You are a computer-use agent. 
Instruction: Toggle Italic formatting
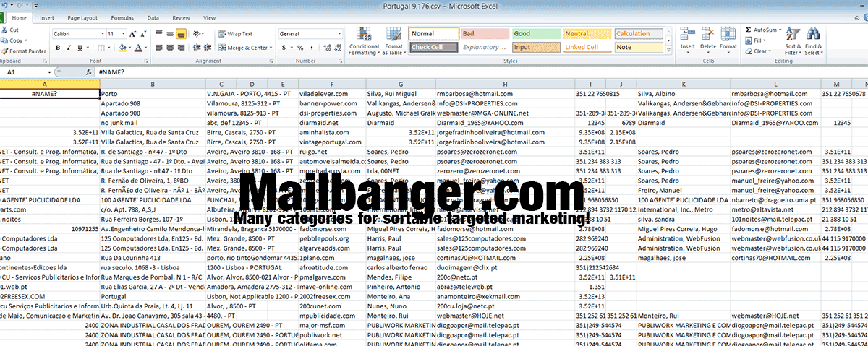(69, 48)
